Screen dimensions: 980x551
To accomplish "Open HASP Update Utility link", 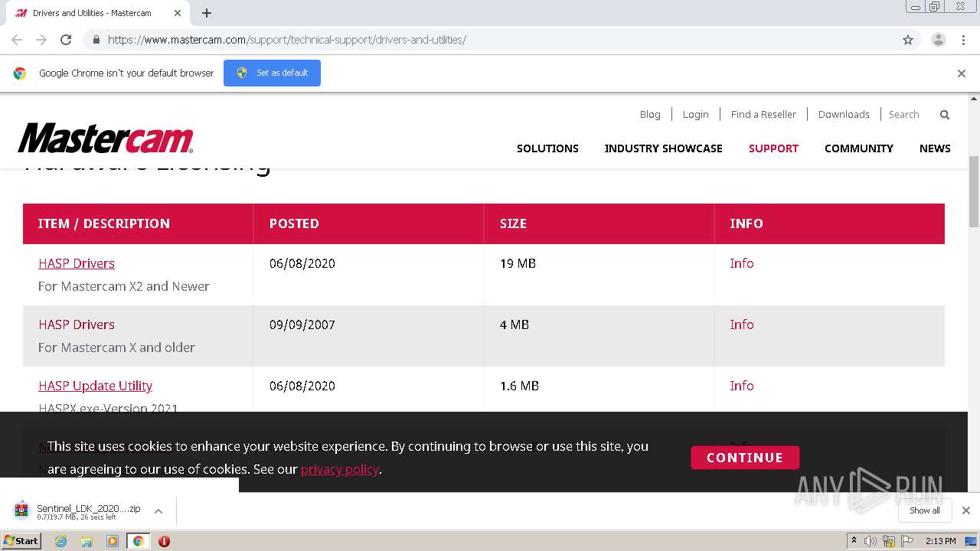I will tap(95, 386).
